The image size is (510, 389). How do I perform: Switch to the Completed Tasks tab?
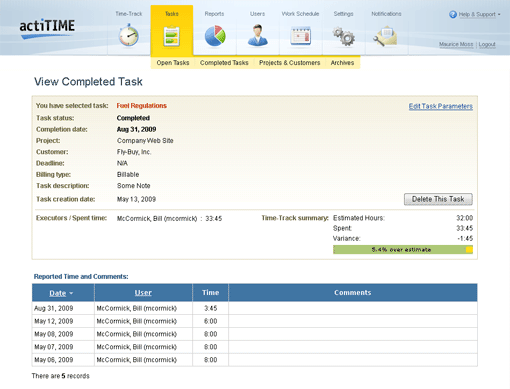pos(224,63)
